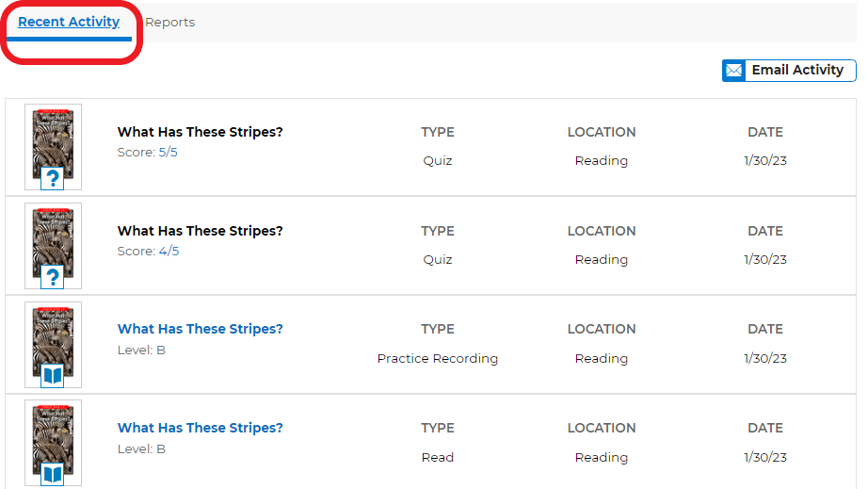Open the book title link in the Read row
This screenshot has height=489, width=868.
pyautogui.click(x=200, y=428)
